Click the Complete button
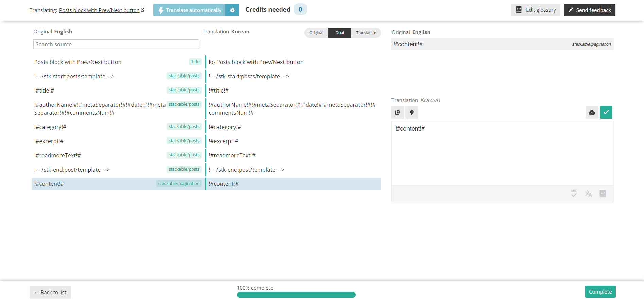This screenshot has height=300, width=644. [x=601, y=292]
